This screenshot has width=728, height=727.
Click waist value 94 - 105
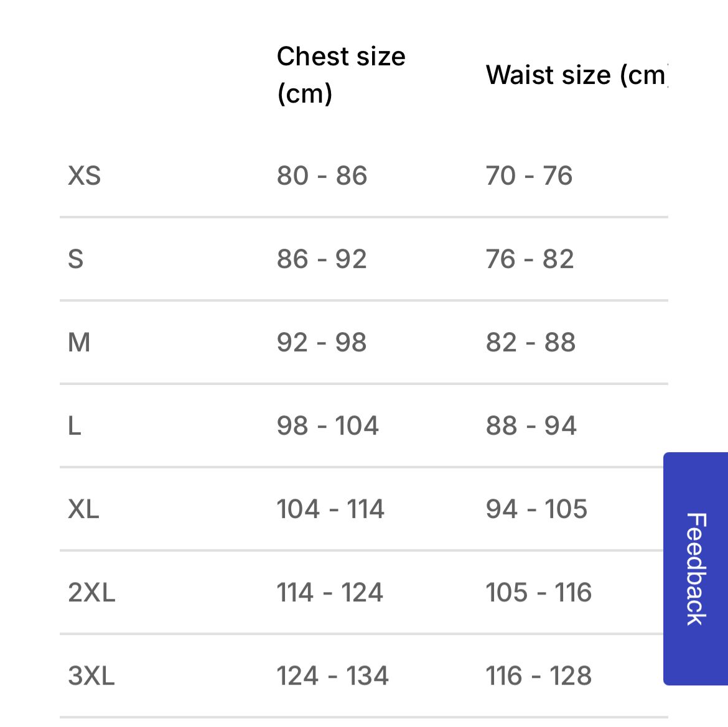pos(537,509)
